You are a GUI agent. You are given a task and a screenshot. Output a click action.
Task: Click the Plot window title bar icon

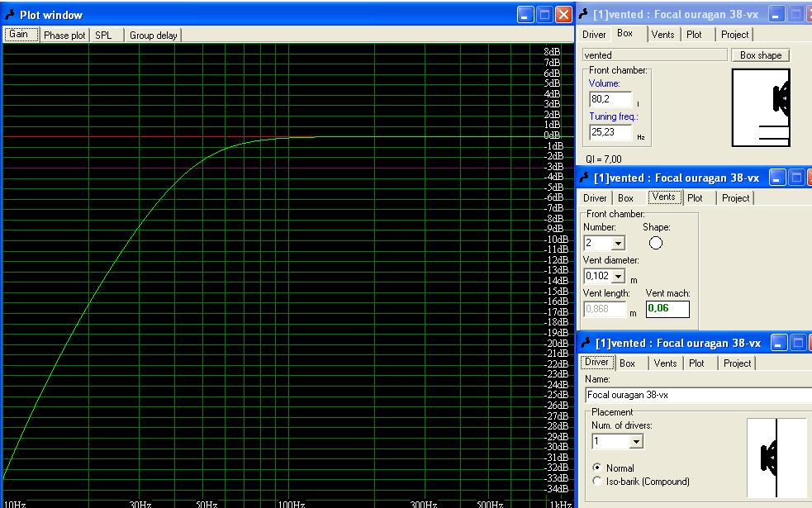click(x=10, y=15)
